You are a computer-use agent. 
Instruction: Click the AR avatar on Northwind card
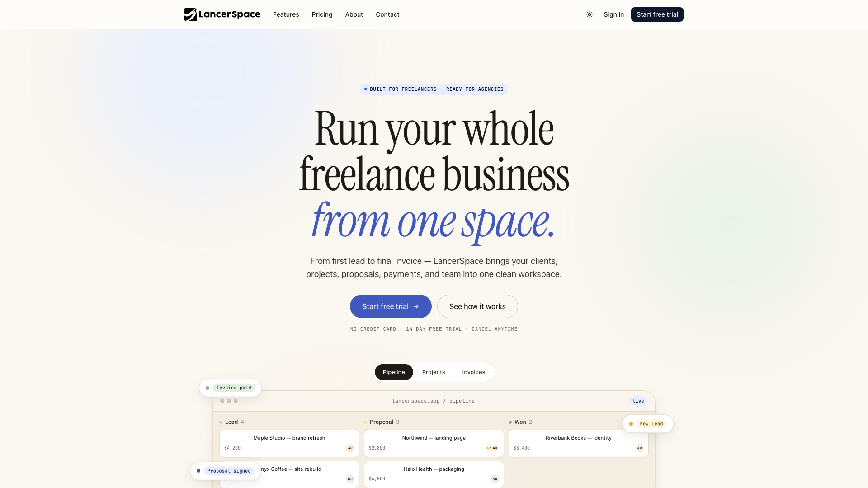495,448
